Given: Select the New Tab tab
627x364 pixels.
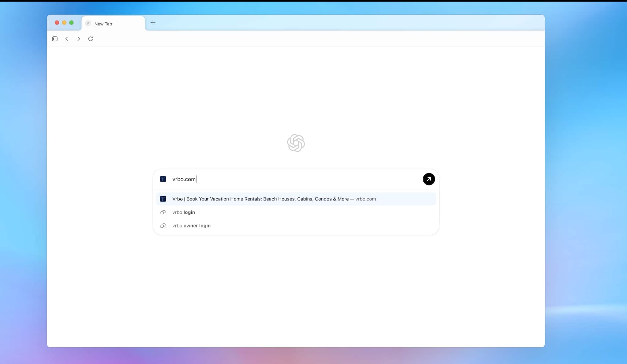Looking at the screenshot, I should tap(113, 24).
